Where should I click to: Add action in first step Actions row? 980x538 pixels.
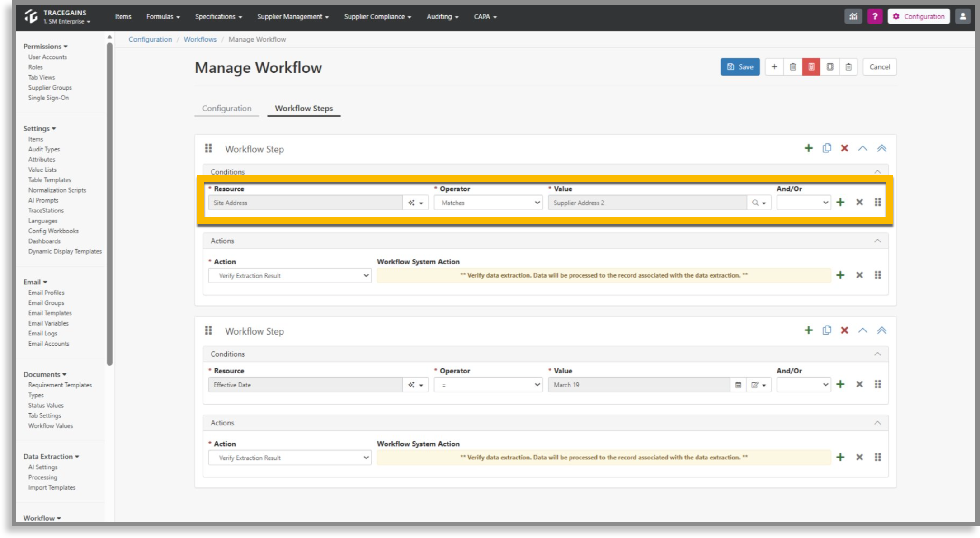tap(840, 275)
